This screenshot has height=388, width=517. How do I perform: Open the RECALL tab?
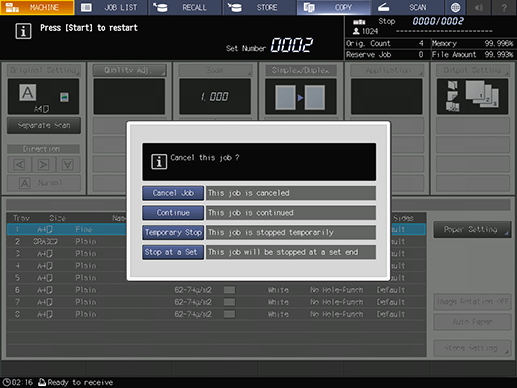pyautogui.click(x=185, y=7)
